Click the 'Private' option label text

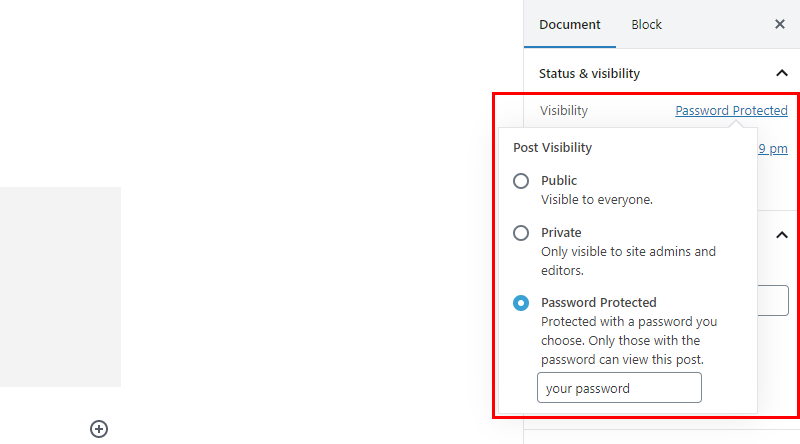561,233
